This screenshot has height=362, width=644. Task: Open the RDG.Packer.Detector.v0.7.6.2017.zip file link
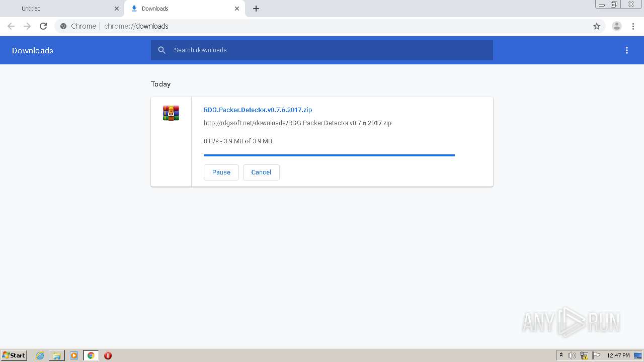(258, 110)
